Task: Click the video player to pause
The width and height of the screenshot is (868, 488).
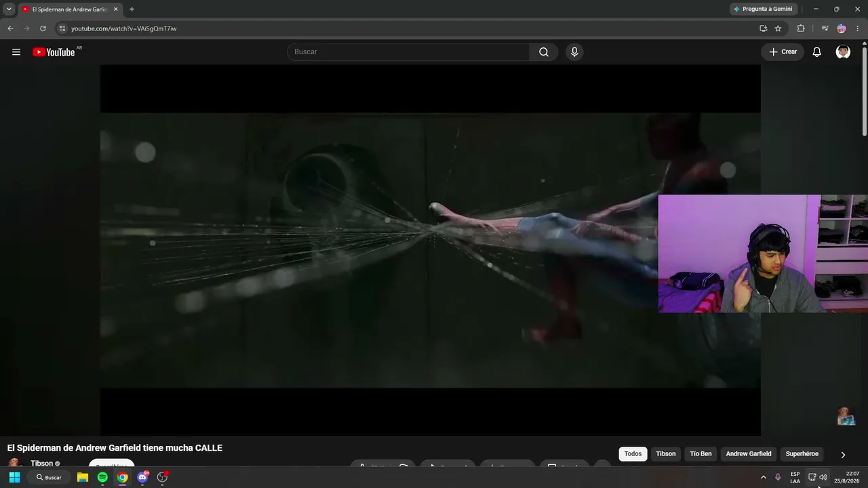Action: pyautogui.click(x=430, y=250)
